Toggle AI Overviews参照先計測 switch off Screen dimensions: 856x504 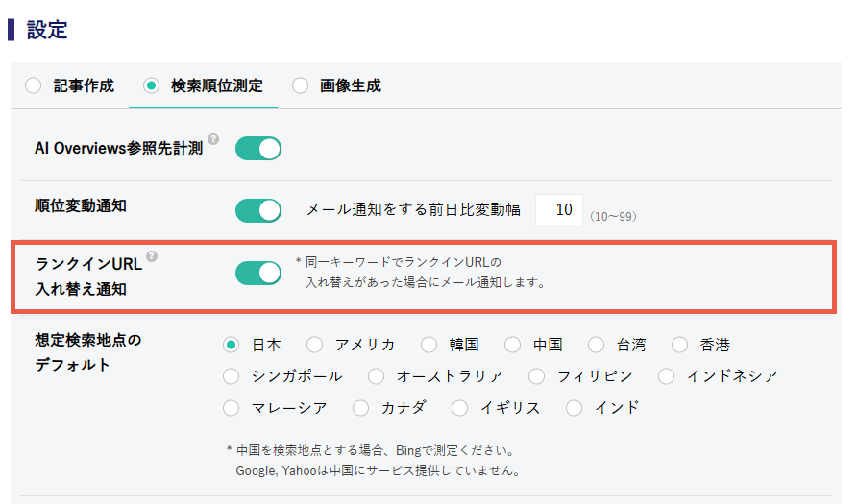[258, 149]
